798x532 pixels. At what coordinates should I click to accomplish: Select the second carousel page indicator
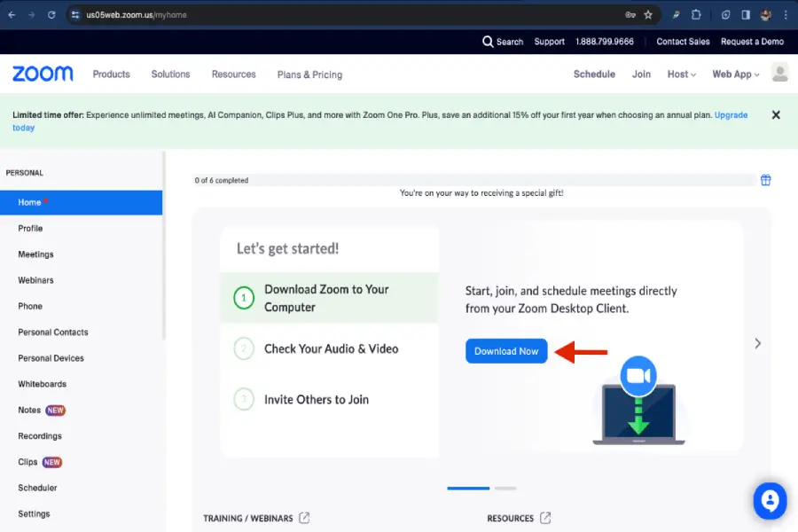click(505, 488)
